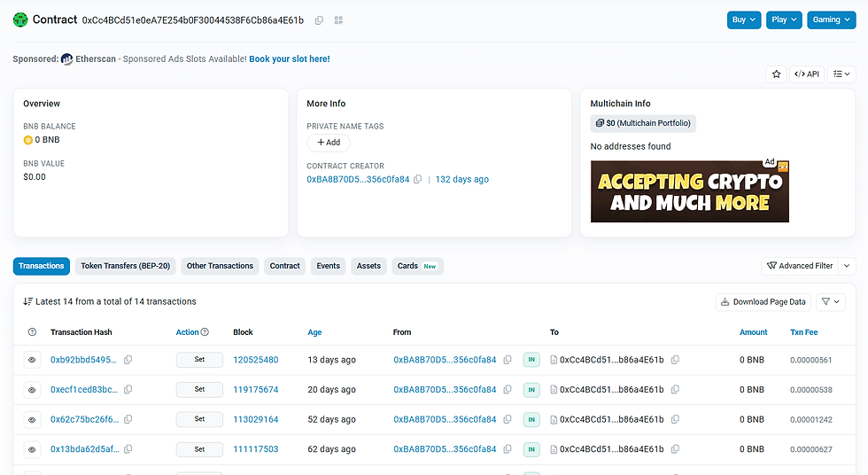Copy the contract address at the top

(319, 20)
